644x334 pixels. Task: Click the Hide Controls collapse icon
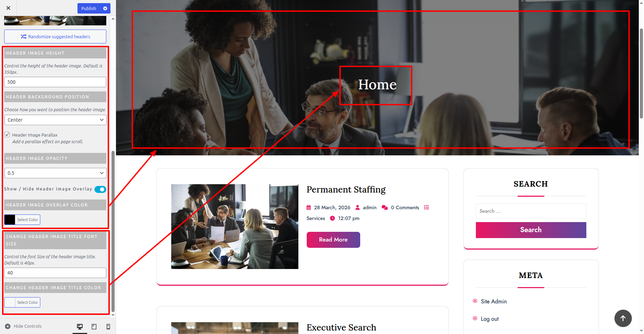pos(8,326)
